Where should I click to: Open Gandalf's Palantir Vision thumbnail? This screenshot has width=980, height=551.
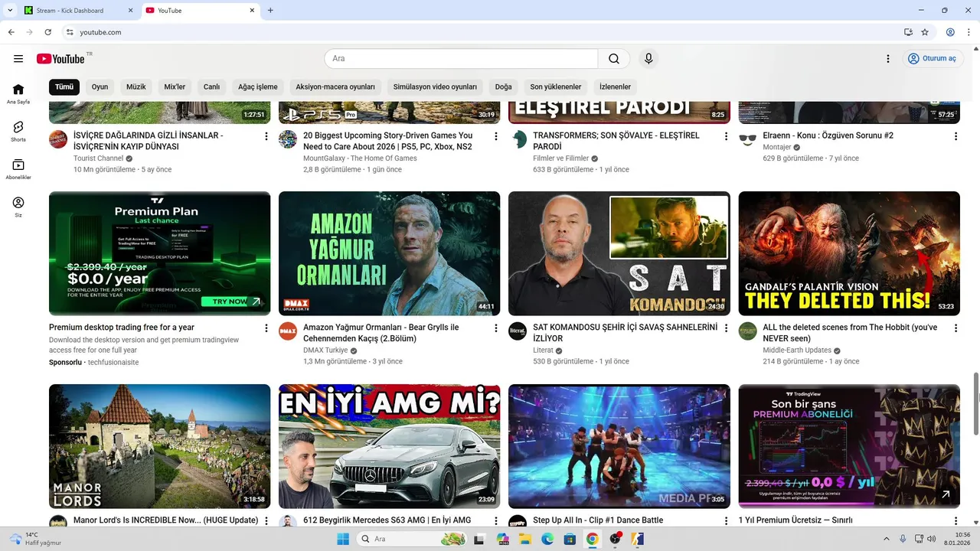(x=849, y=253)
